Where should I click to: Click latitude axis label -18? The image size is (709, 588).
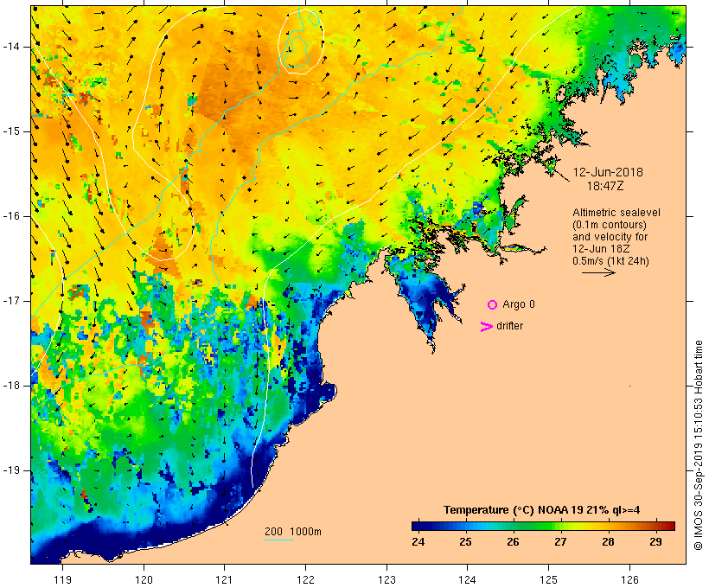[11, 386]
